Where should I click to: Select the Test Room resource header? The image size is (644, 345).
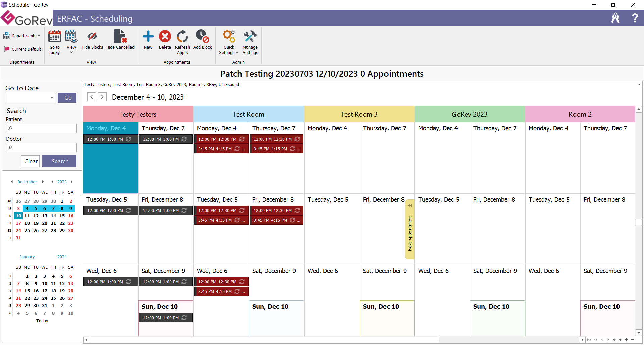[249, 114]
